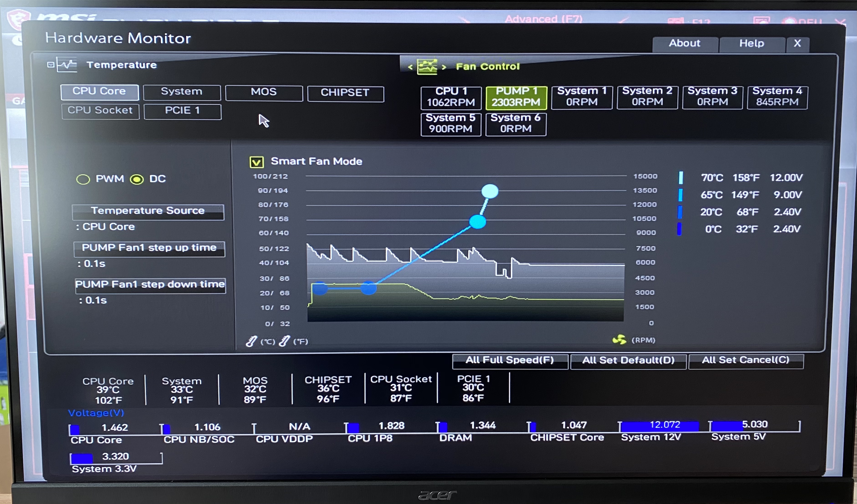Screen dimensions: 857x504
Task: Click the right arrow beside Fan Control
Action: pos(444,67)
